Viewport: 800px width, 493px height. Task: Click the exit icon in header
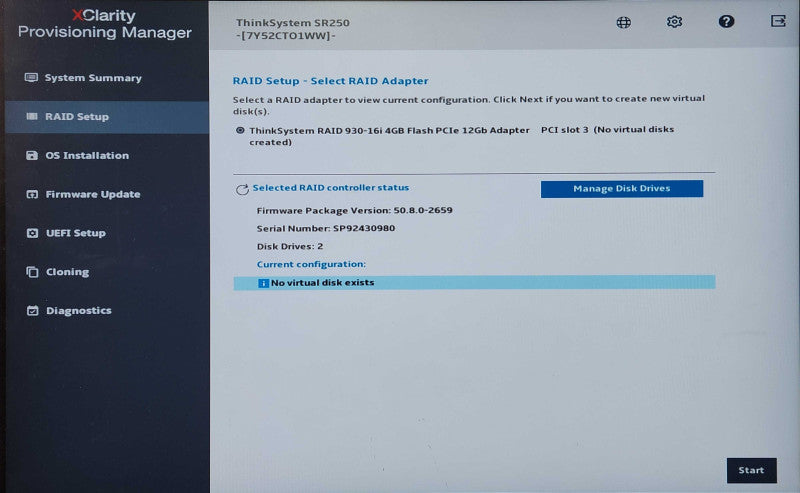[778, 21]
